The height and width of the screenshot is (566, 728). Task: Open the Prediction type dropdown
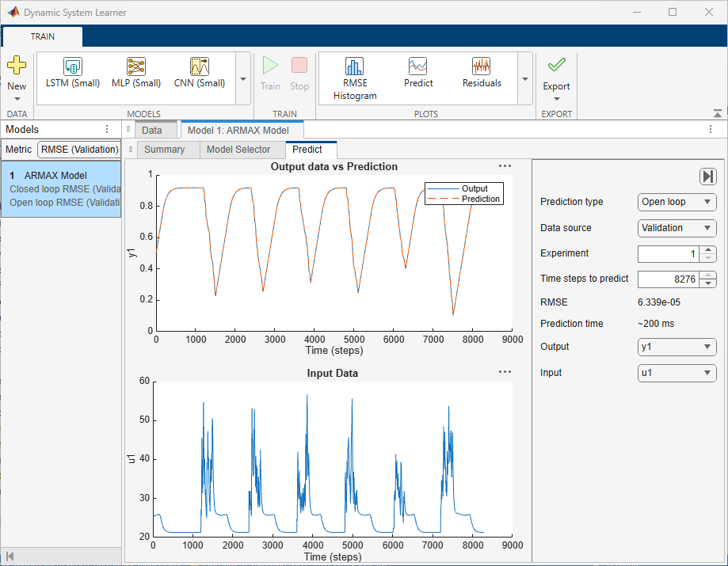point(677,202)
